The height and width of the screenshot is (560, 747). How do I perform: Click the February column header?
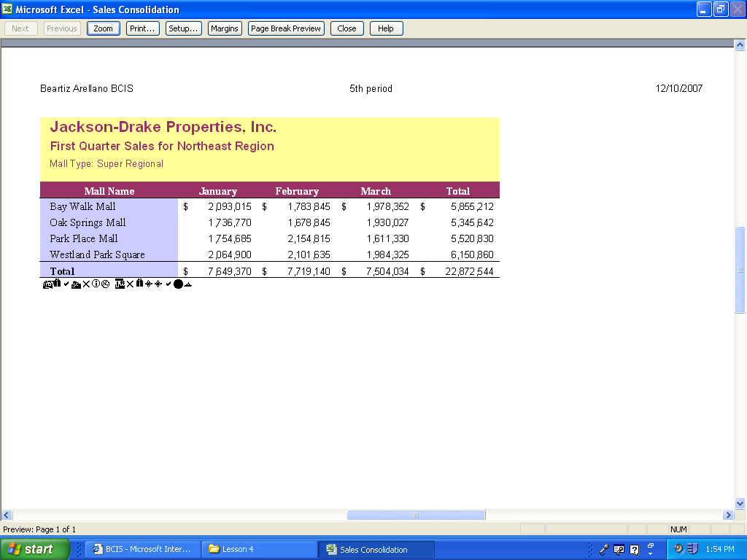coord(297,191)
